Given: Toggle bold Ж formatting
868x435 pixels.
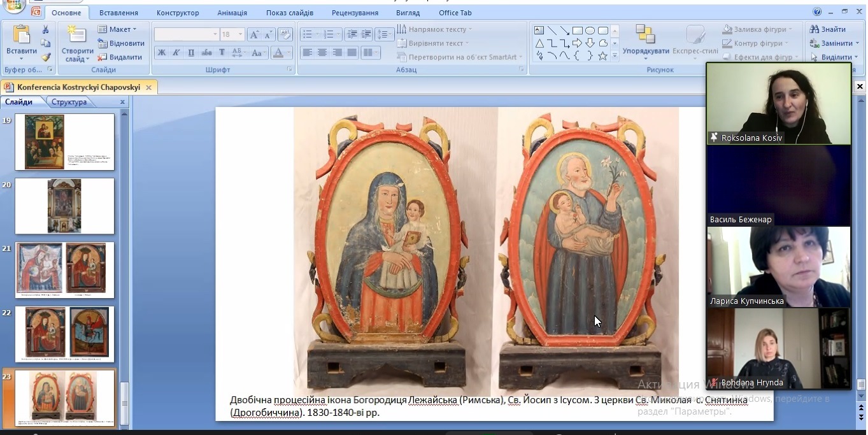Looking at the screenshot, I should click(162, 53).
